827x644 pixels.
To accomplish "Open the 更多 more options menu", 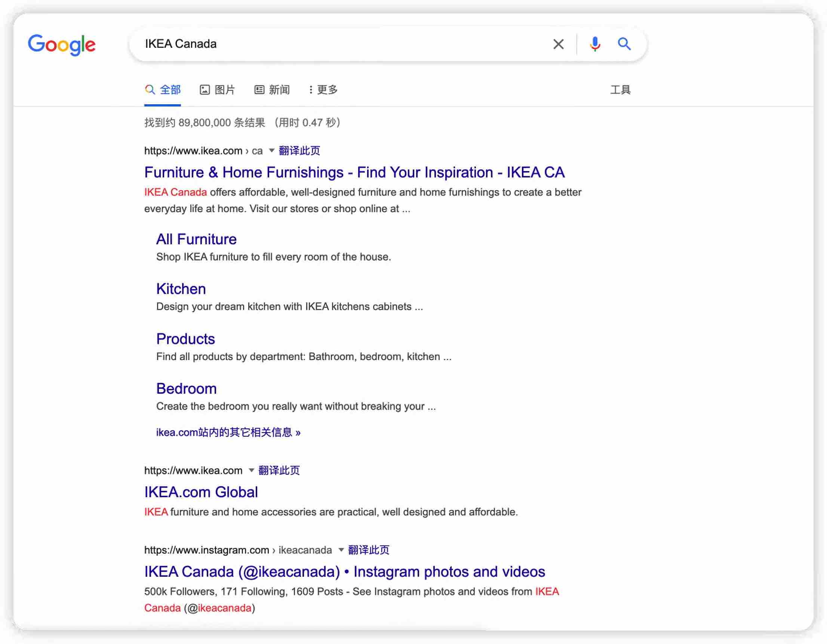I will 323,90.
